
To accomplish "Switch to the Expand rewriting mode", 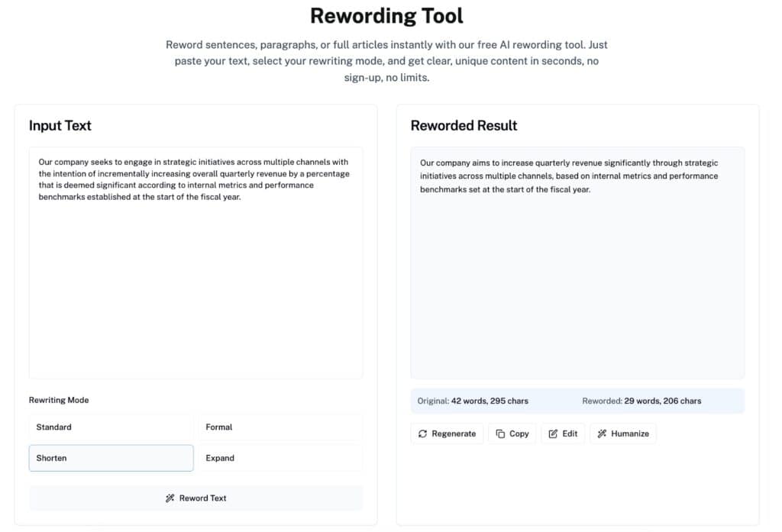I will click(280, 458).
